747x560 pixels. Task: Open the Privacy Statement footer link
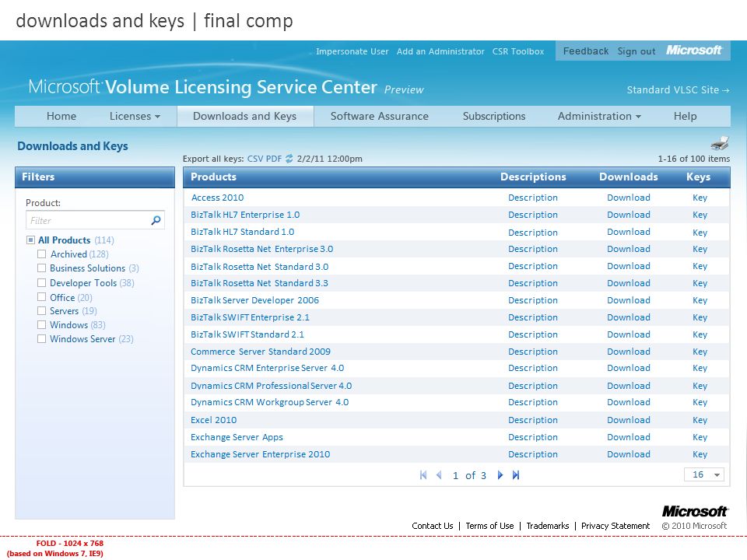pos(615,526)
